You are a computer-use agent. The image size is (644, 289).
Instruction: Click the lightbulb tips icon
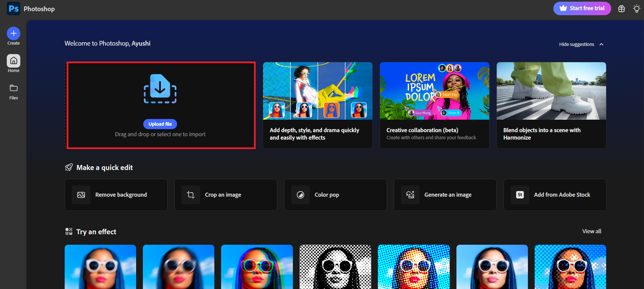pos(637,9)
